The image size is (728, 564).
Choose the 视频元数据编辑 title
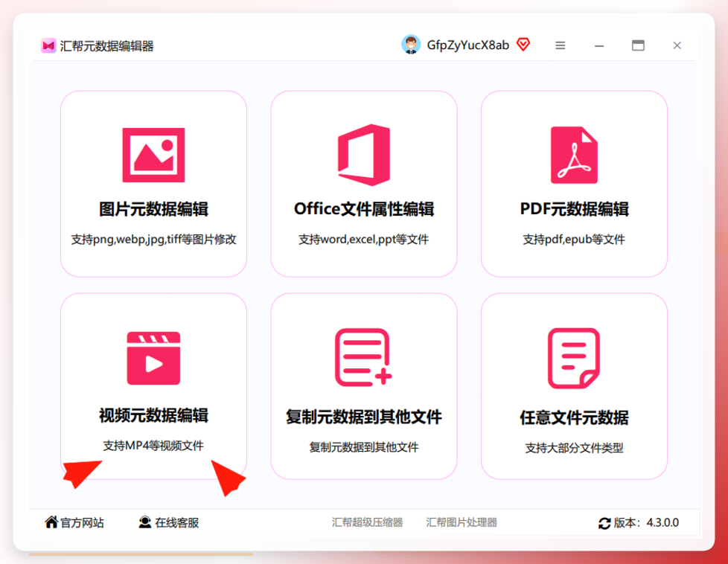pos(153,415)
